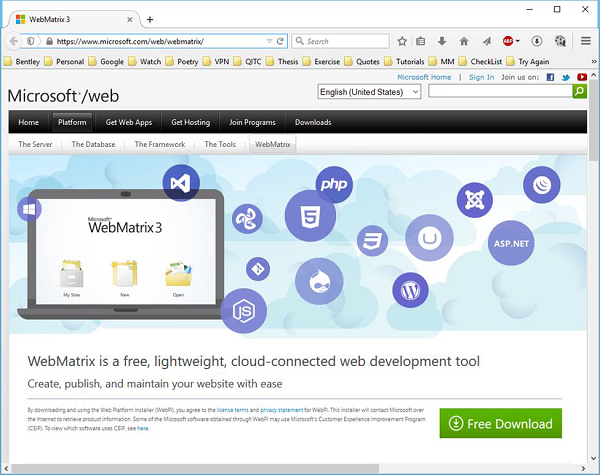Open the Platform navigation item
This screenshot has height=475, width=600.
coord(72,122)
